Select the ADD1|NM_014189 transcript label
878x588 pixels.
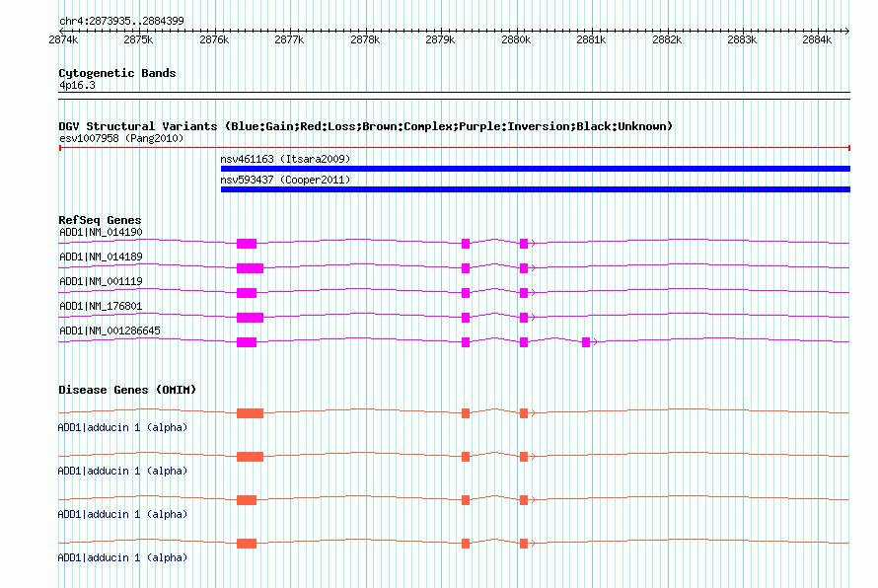tap(101, 257)
